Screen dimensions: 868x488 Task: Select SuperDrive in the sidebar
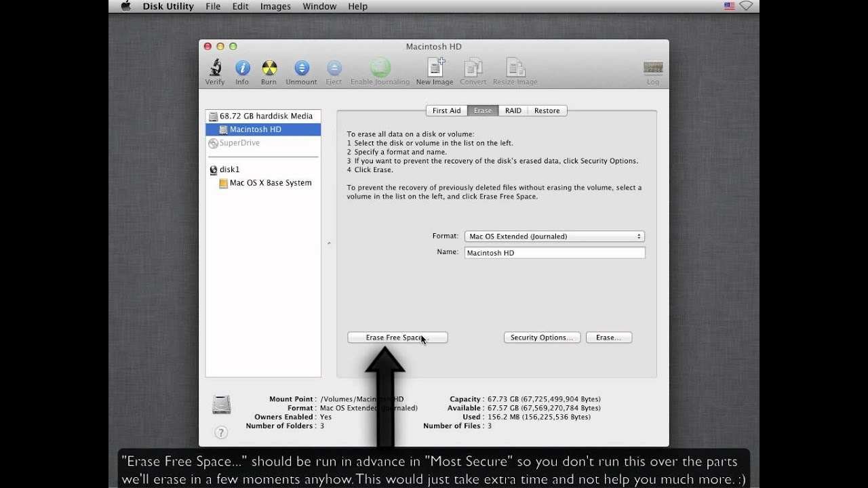pos(263,143)
